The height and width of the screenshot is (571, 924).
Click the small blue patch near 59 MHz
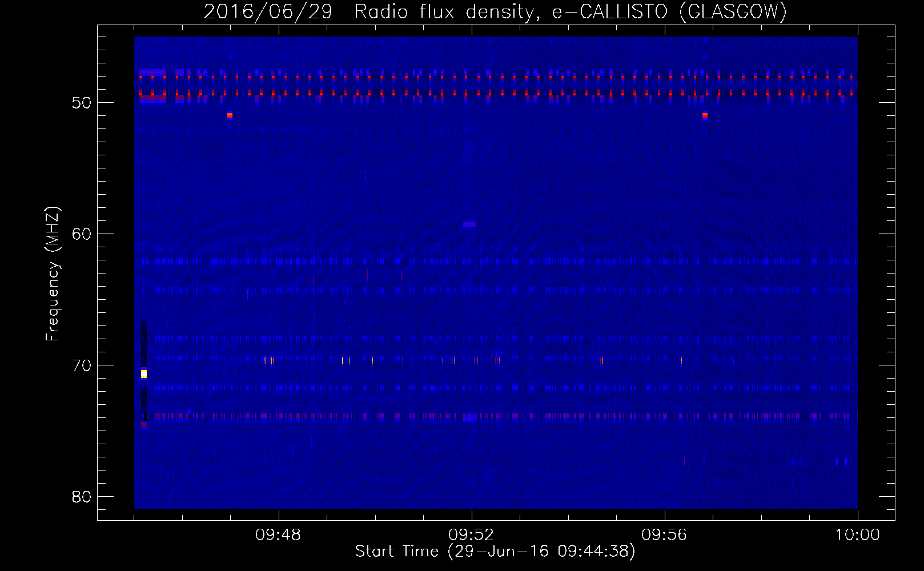(469, 224)
